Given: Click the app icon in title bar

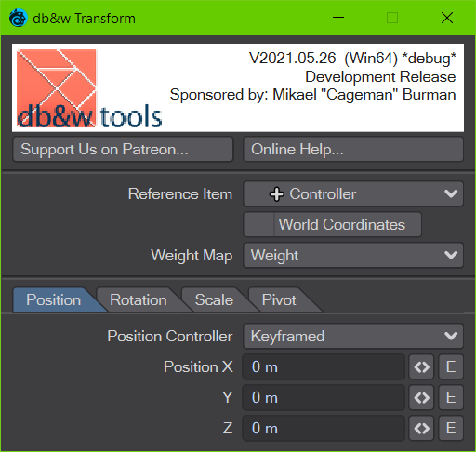Looking at the screenshot, I should pyautogui.click(x=18, y=19).
